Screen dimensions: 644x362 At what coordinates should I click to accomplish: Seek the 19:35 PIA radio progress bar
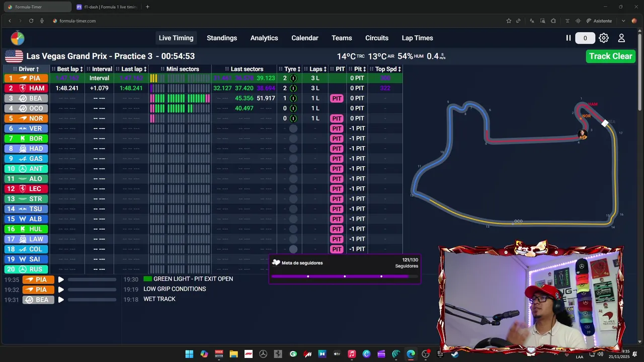pos(92,280)
